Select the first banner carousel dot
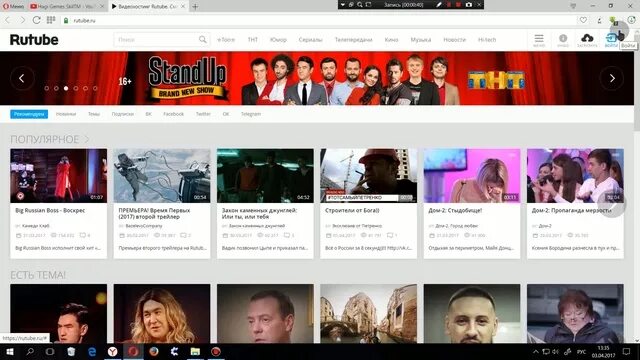Image resolution: width=640 pixels, height=360 pixels. click(47, 88)
